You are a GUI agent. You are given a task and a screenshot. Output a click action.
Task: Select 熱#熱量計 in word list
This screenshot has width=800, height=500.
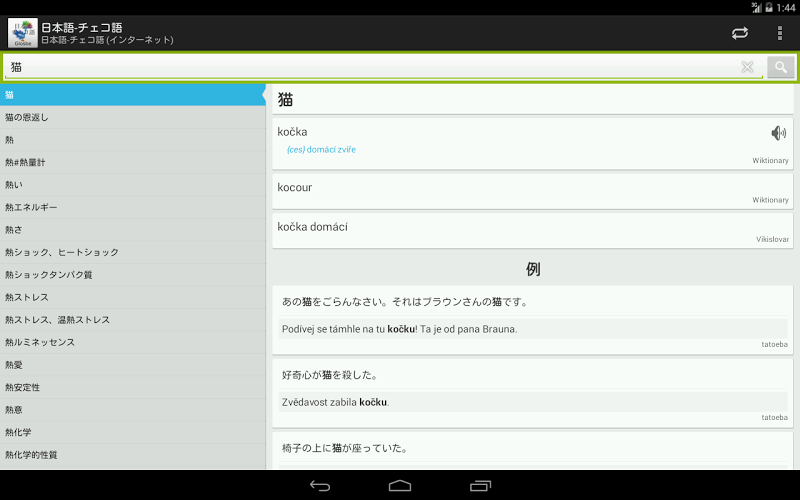[x=133, y=162]
